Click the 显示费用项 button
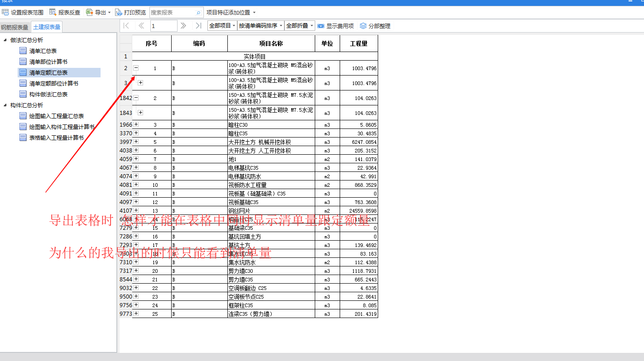This screenshot has width=644, height=361. coord(336,26)
